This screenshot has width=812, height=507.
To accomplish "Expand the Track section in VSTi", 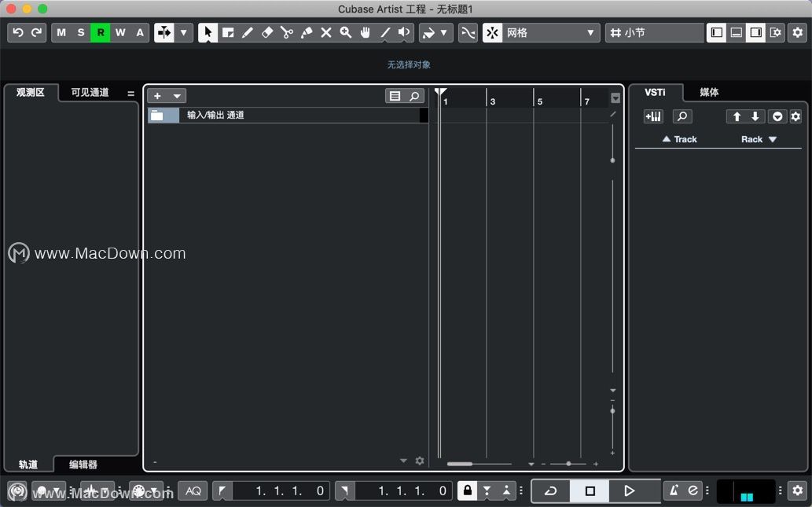I will [679, 139].
